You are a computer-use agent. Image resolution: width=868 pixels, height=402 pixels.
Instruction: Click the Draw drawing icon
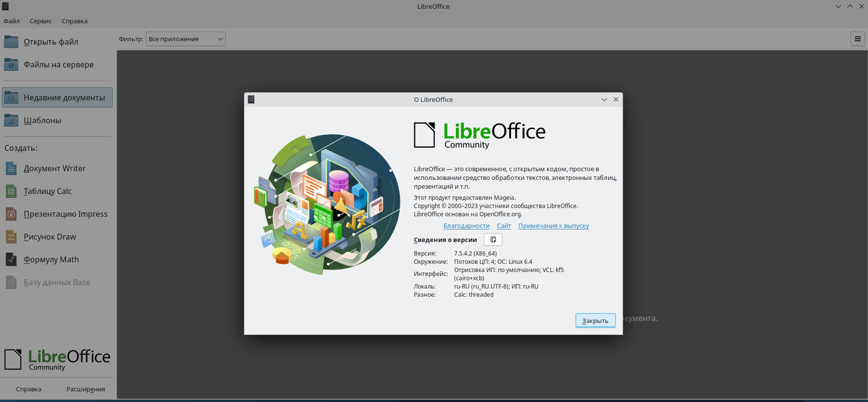11,237
